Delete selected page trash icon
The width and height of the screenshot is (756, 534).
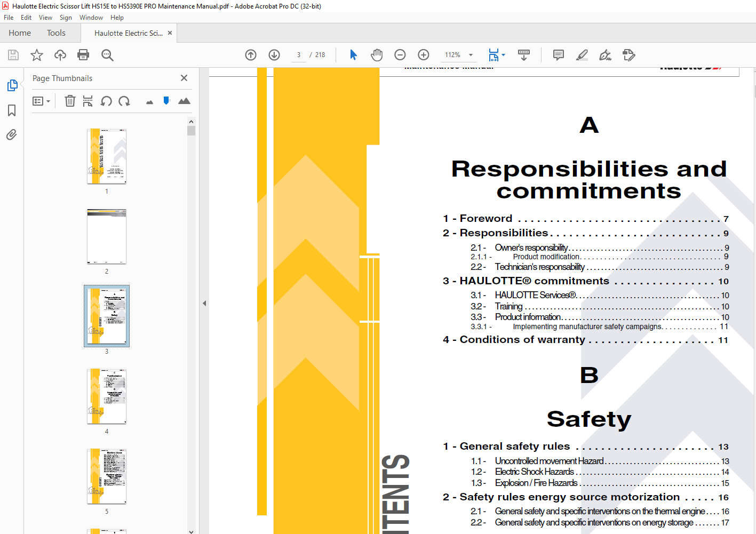tap(70, 101)
